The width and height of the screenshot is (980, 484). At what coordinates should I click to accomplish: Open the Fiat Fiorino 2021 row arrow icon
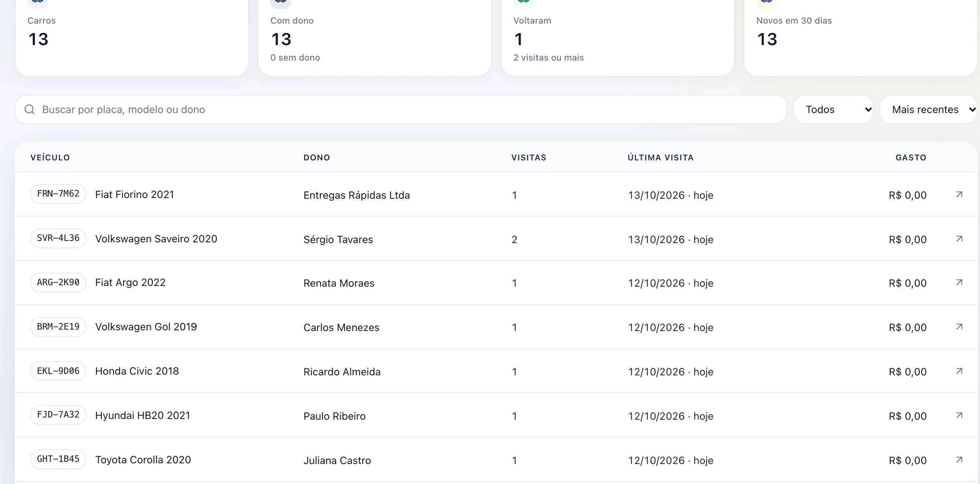(x=959, y=195)
